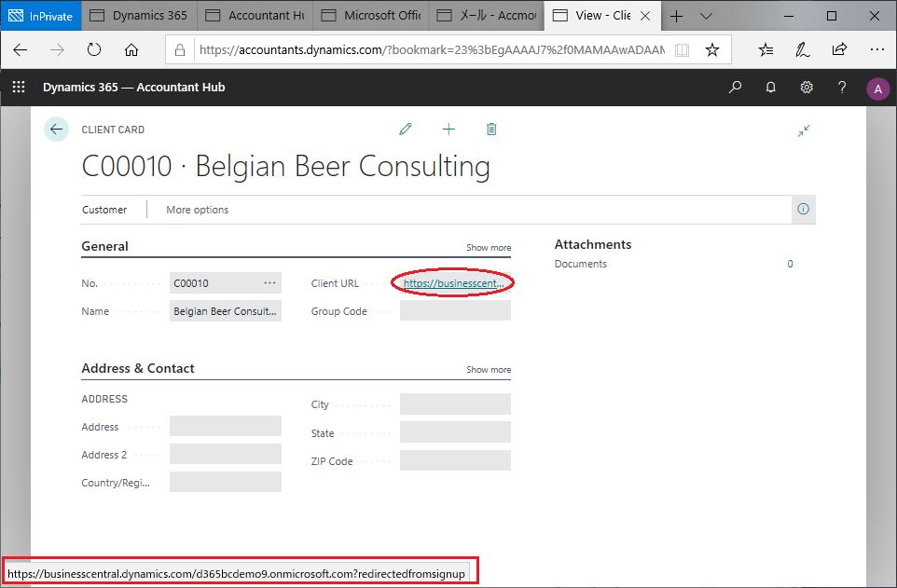Switch to the Dynamics 365 tab
Viewport: 897px width, 588px height.
point(140,16)
